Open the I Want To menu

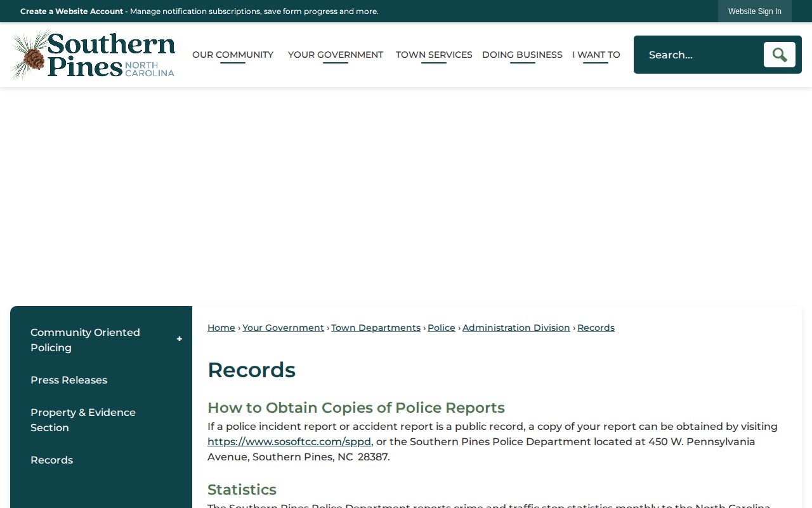point(596,55)
